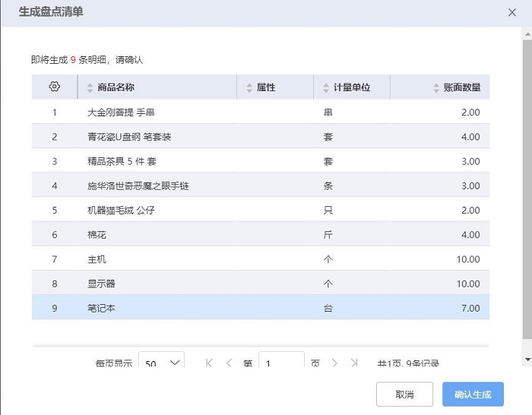Close the 生成盘点清单 dialog
The width and height of the screenshot is (532, 415).
[x=512, y=13]
